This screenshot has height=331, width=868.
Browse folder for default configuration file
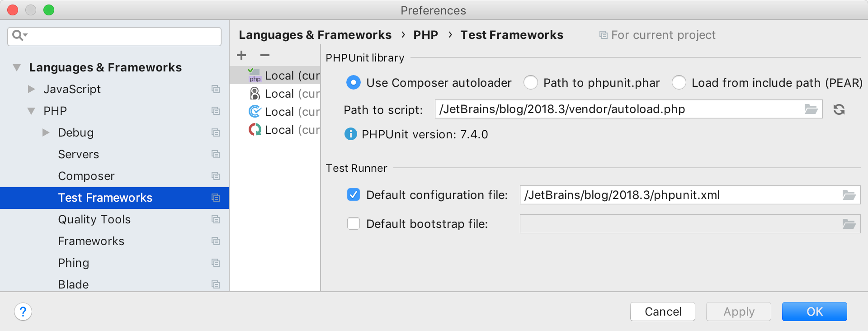point(849,195)
